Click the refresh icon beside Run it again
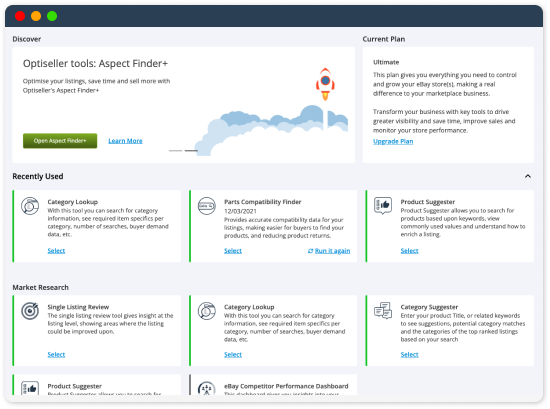 point(310,251)
